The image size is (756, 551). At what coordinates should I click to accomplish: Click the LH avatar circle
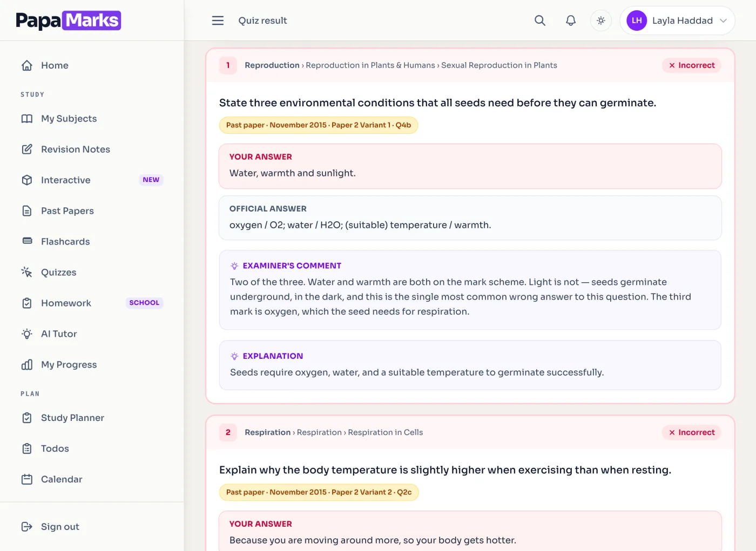637,21
